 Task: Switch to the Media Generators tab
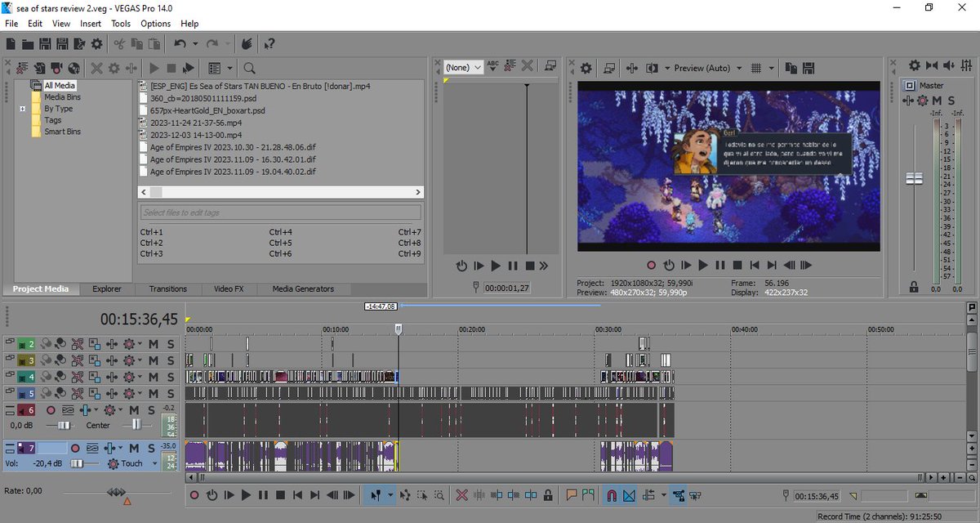pyautogui.click(x=303, y=289)
